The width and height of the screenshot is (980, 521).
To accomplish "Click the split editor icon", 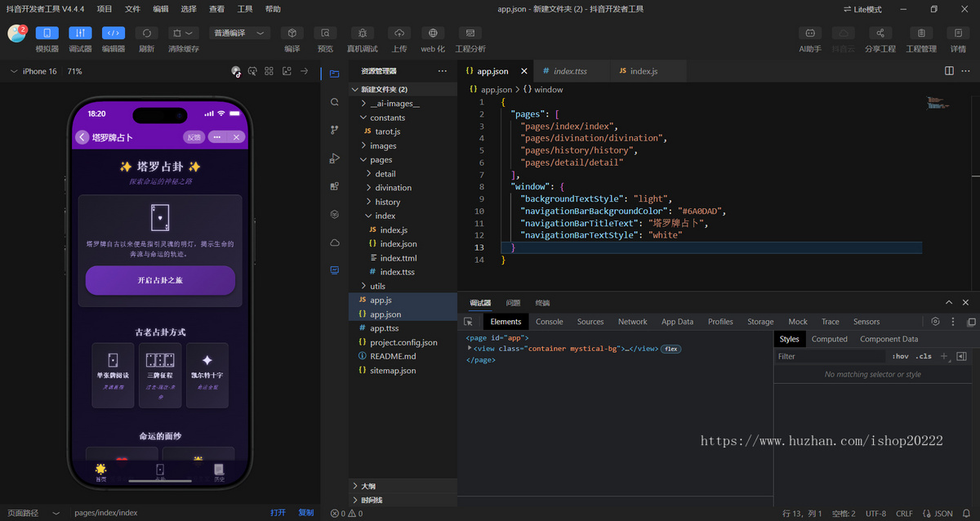I will [x=949, y=71].
